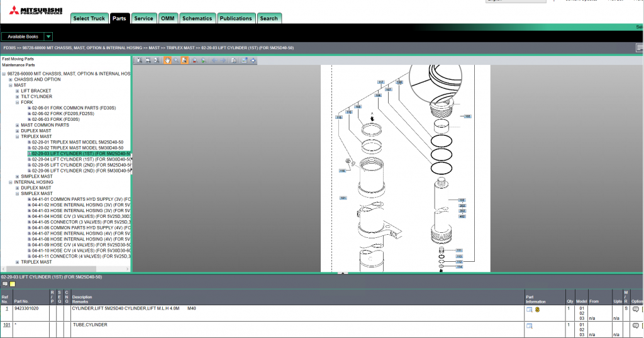Click the third tree-layout icon in diagram toolbar
Screen dimensions: 644x338
pos(157,60)
